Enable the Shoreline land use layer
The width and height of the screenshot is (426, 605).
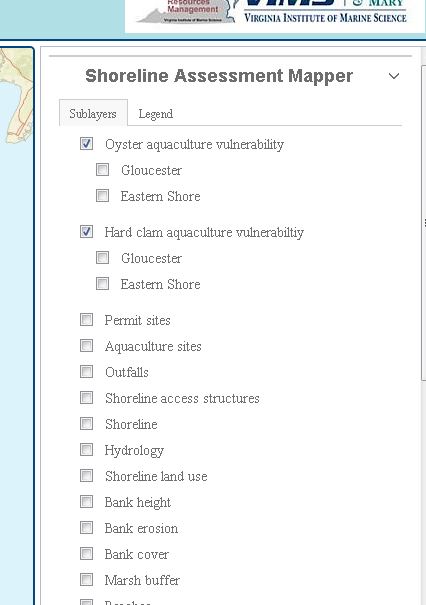coord(86,476)
